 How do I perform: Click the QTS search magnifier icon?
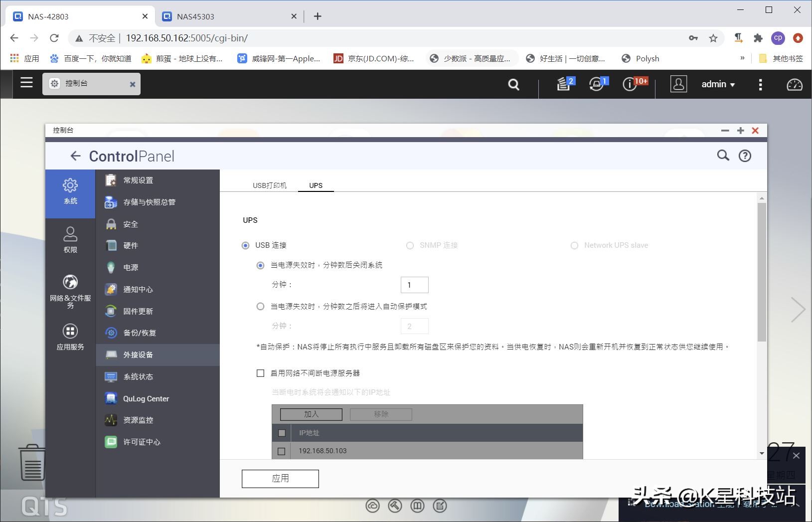pyautogui.click(x=513, y=84)
